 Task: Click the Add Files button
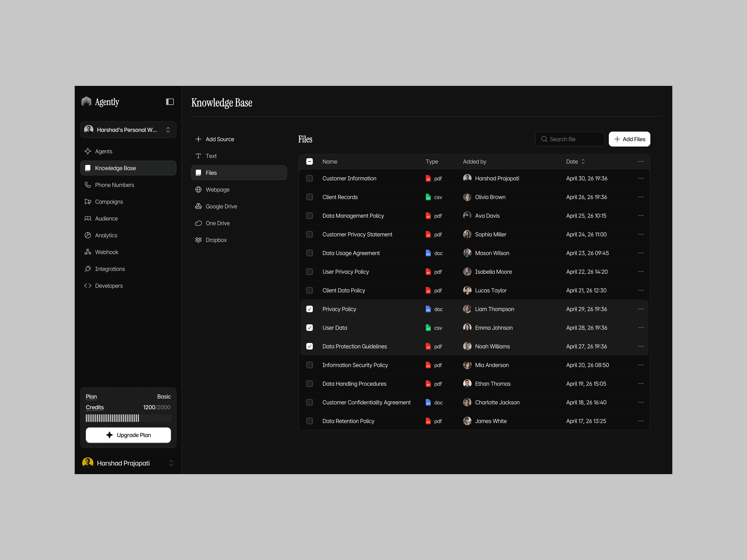tap(629, 139)
